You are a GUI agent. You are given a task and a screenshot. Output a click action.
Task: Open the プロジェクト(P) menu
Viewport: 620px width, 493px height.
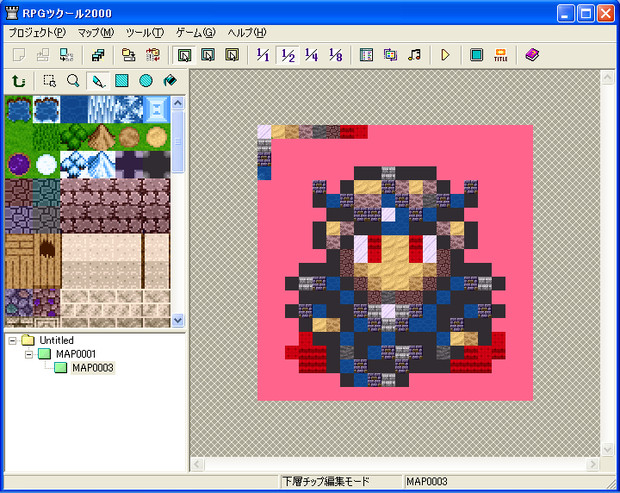(37, 32)
